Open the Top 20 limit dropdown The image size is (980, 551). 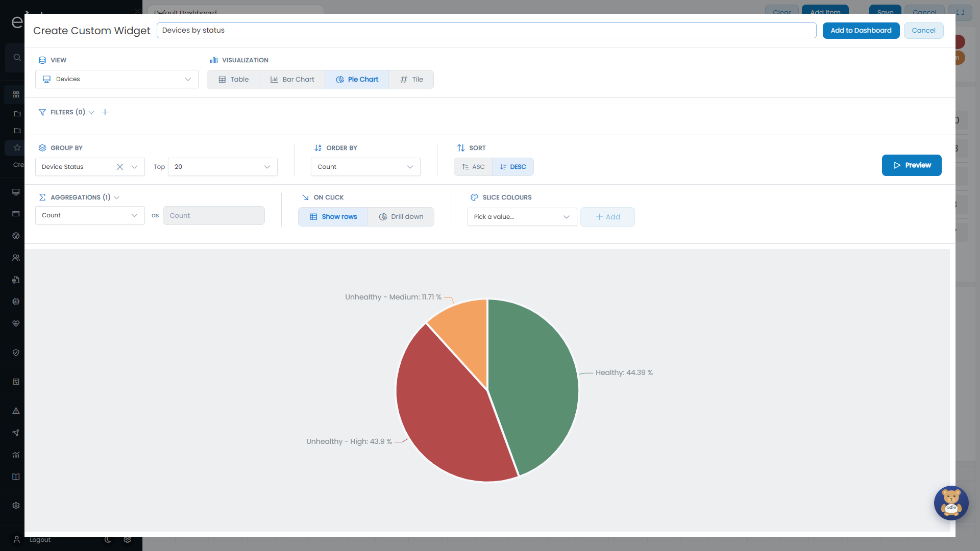click(223, 167)
